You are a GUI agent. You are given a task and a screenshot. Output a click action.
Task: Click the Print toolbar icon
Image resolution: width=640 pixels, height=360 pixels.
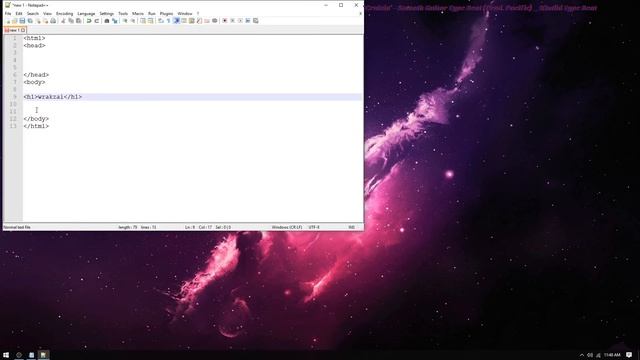click(x=53, y=21)
